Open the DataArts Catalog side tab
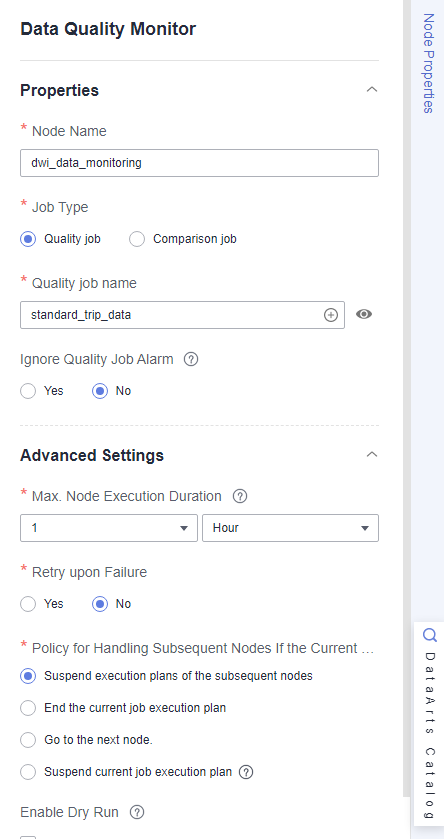Viewport: 444px width, 839px height. (430, 722)
